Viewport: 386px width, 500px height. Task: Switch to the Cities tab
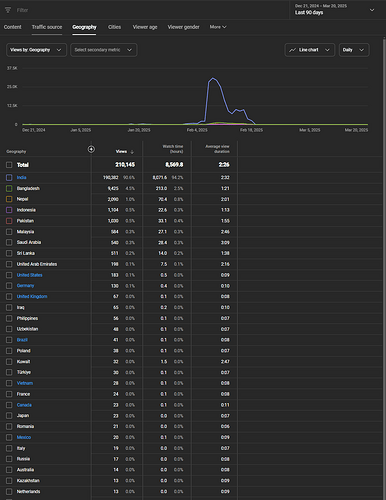(114, 27)
